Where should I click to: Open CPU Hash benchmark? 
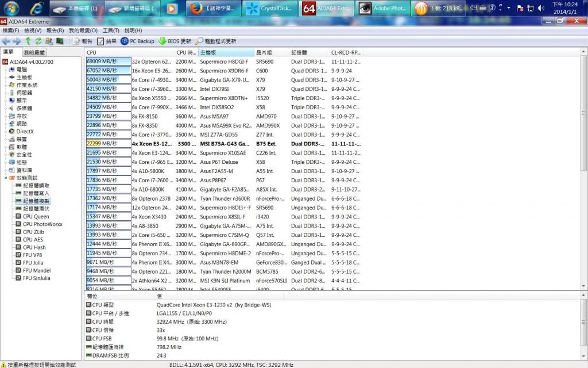(30, 247)
